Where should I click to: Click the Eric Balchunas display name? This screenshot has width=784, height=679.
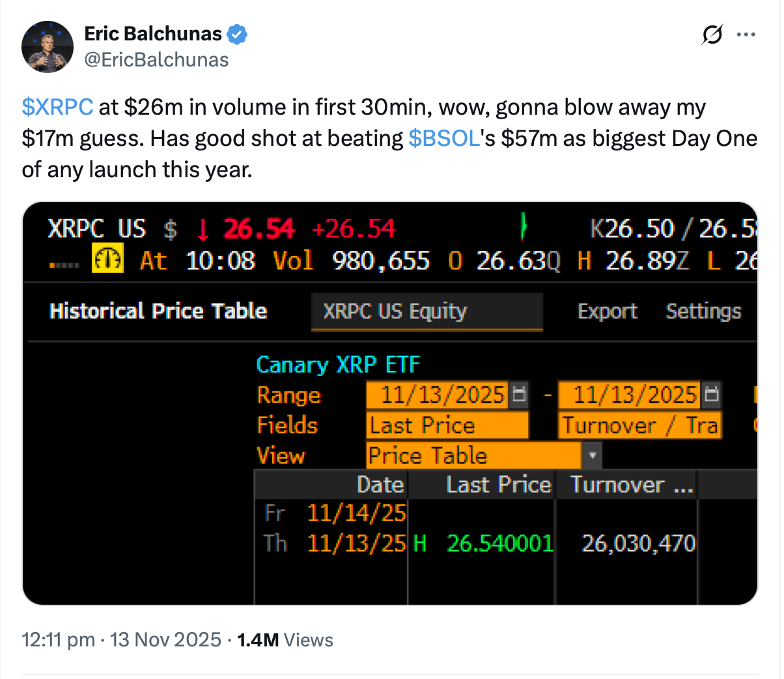pos(153,34)
